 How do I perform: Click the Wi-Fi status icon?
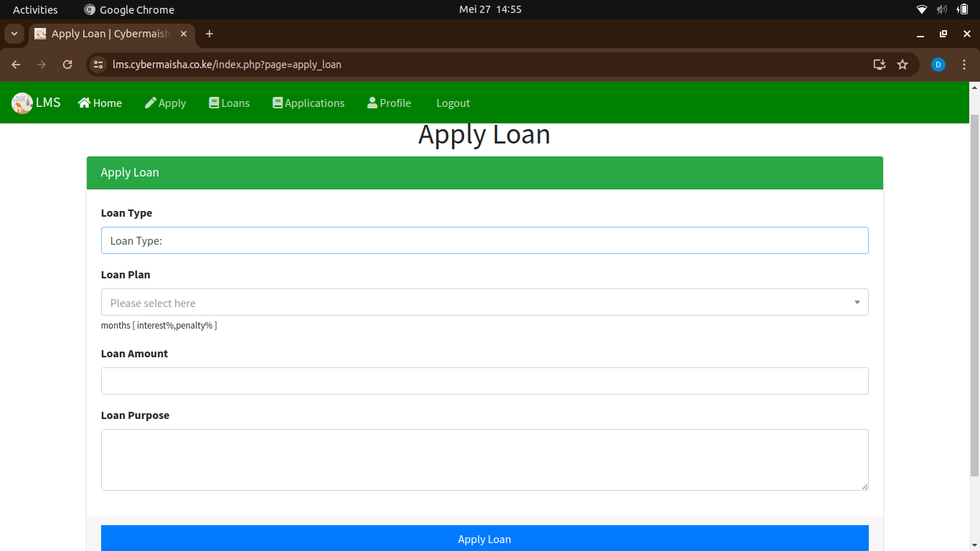pyautogui.click(x=922, y=9)
